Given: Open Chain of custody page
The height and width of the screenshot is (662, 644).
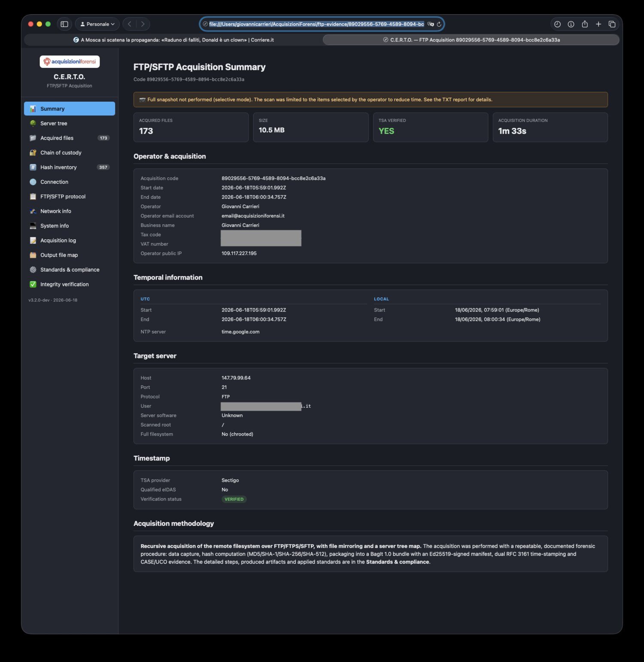Looking at the screenshot, I should (x=69, y=152).
